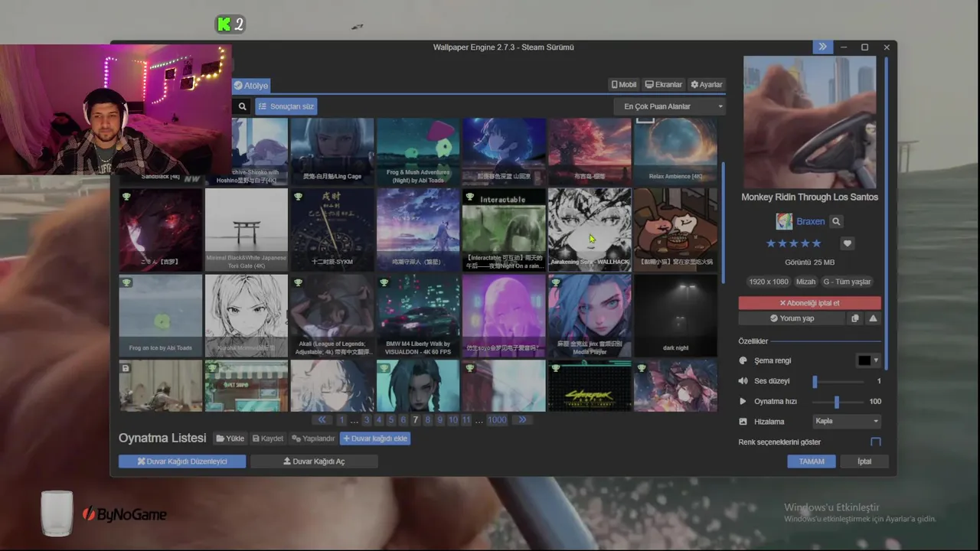This screenshot has width=980, height=551.
Task: Adjust the Ses düzeyi volume slider
Action: (838, 381)
